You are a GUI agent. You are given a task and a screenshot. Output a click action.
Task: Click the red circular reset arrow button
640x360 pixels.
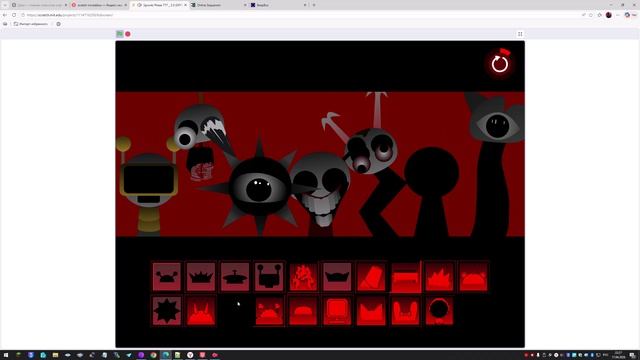click(x=500, y=64)
